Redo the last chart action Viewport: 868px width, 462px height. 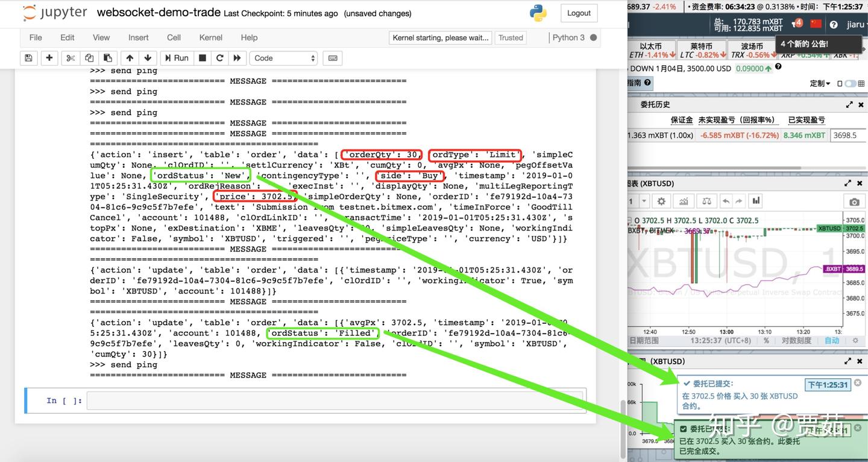[x=738, y=201]
